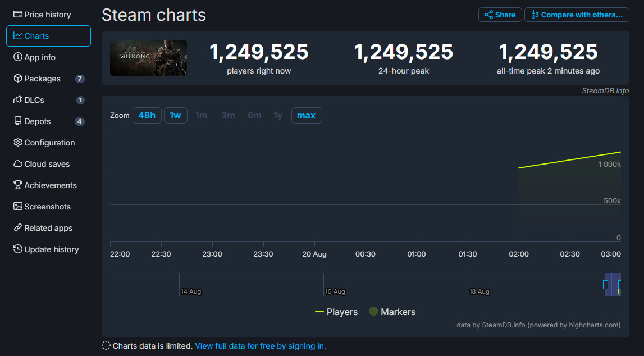This screenshot has width=644, height=356.
Task: Click the all-time peak value
Action: pos(548,52)
